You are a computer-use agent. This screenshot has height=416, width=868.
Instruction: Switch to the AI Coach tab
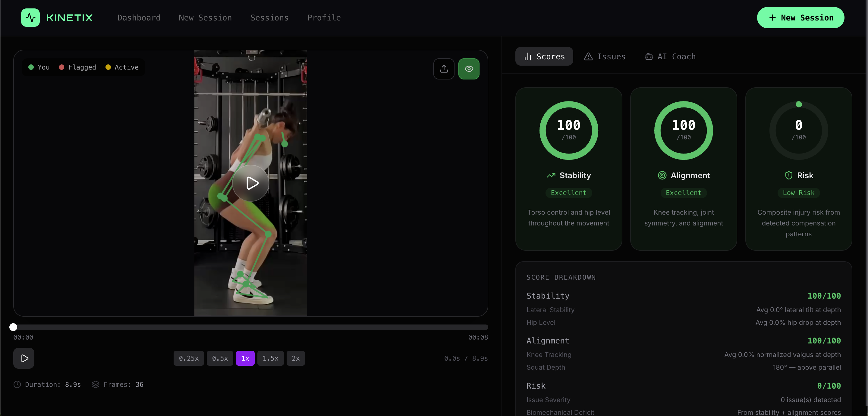(670, 57)
